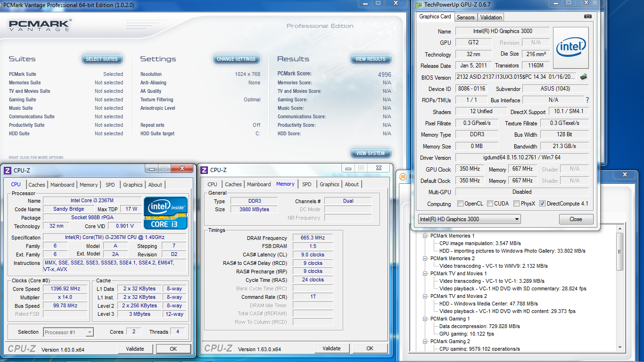Image resolution: width=644 pixels, height=362 pixels.
Task: Select the Graphics Card tab in GPU-Z
Action: (x=435, y=16)
